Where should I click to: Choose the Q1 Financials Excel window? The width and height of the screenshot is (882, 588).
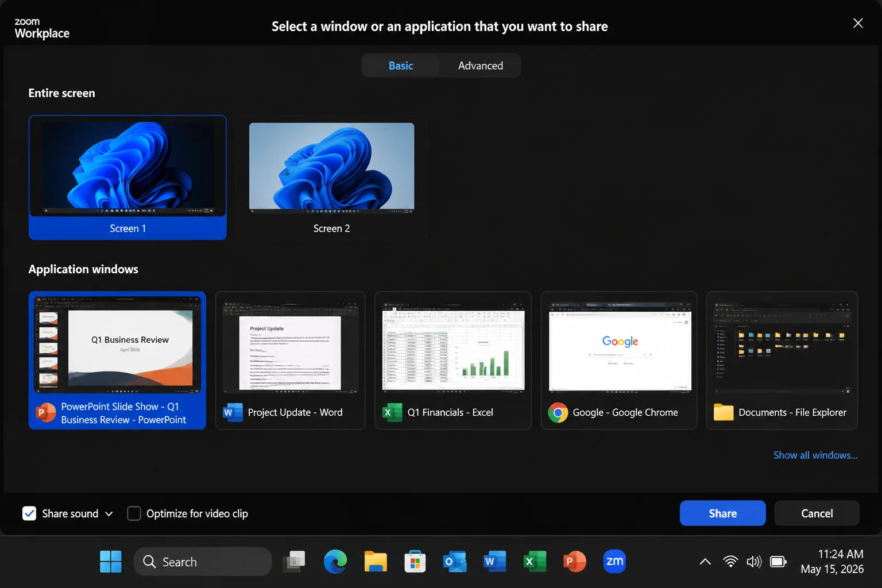point(453,361)
